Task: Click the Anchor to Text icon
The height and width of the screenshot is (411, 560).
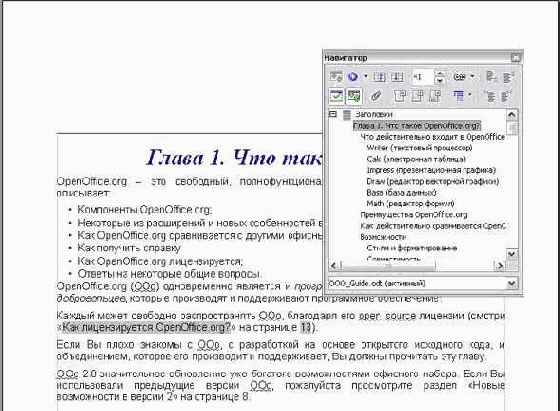Action: [x=435, y=96]
